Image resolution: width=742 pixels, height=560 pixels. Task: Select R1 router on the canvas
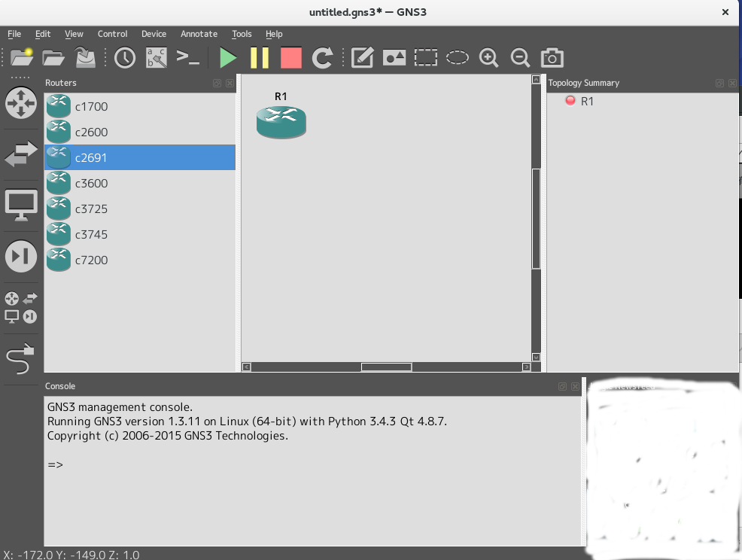tap(281, 123)
